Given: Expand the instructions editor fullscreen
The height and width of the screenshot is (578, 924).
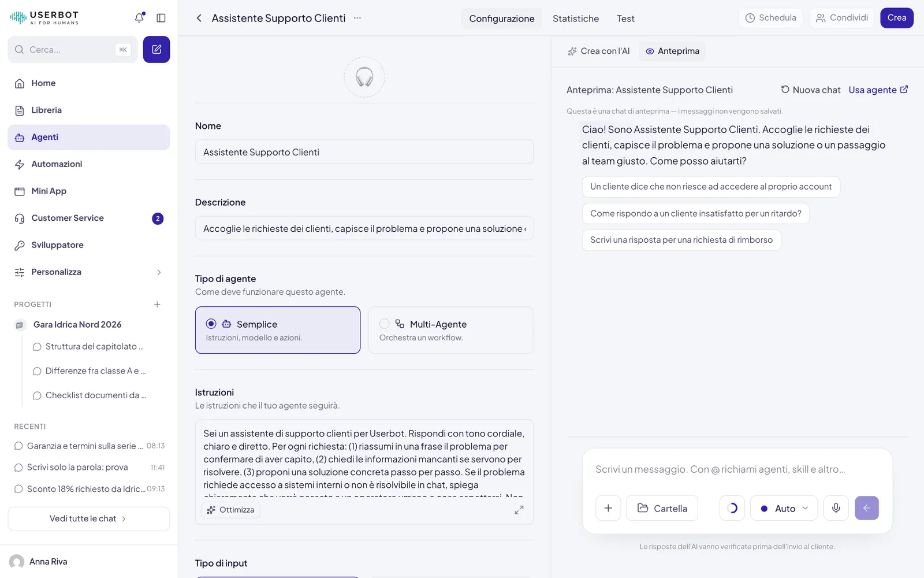Looking at the screenshot, I should pos(519,510).
